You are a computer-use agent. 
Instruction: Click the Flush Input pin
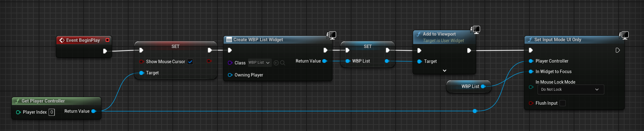click(531, 103)
